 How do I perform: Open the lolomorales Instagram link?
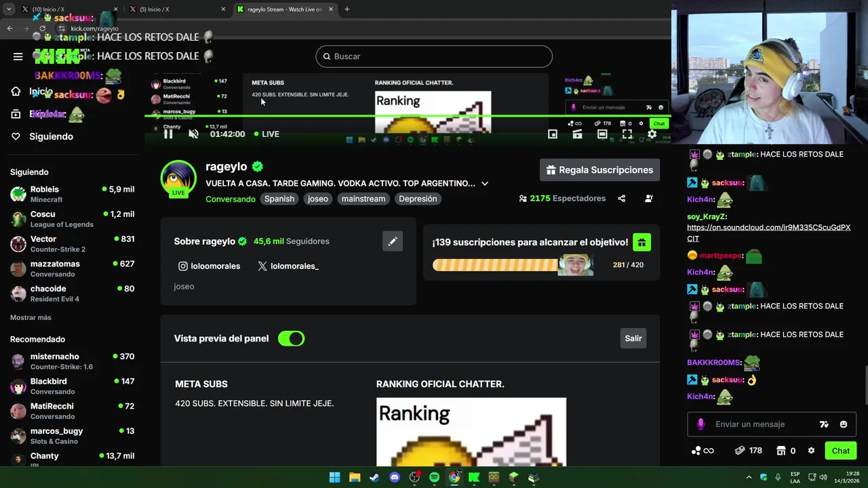click(x=209, y=266)
